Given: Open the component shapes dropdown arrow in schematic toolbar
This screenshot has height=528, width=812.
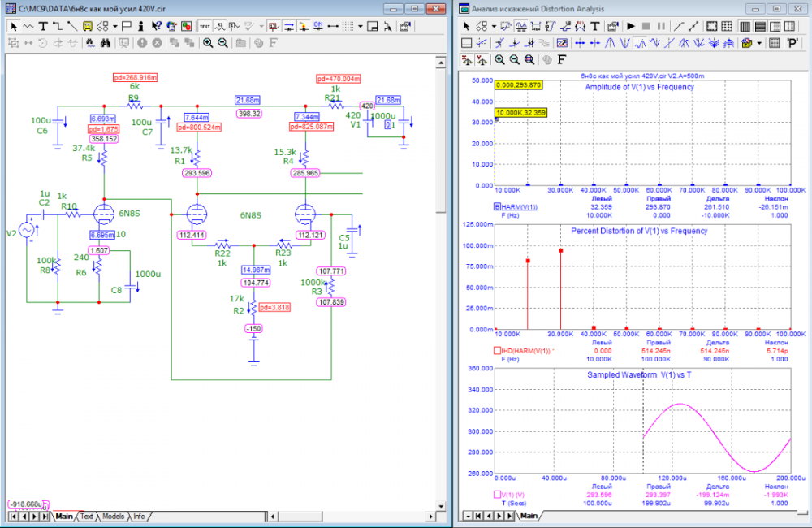Looking at the screenshot, I should point(115,26).
